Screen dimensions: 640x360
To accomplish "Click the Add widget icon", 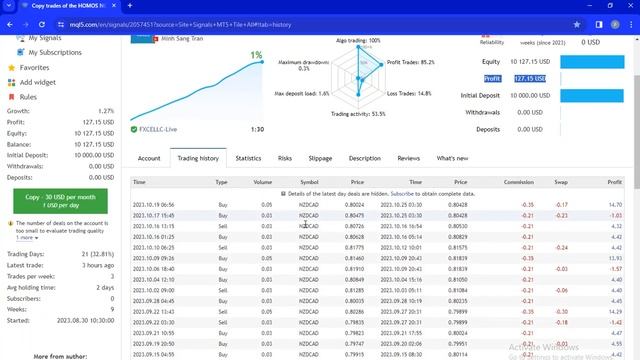I will pyautogui.click(x=11, y=82).
